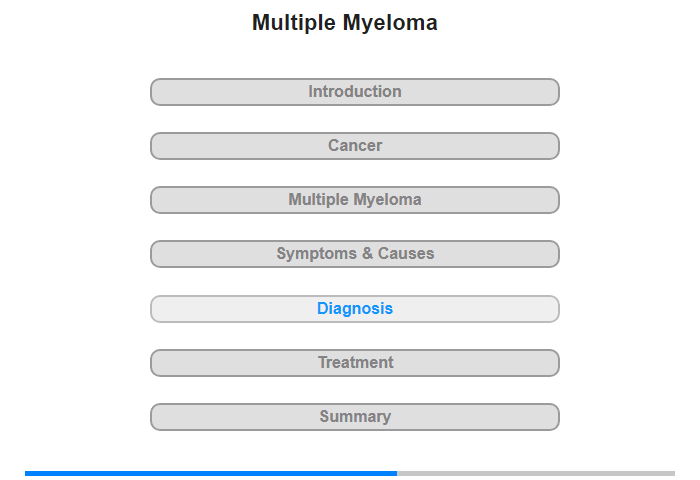Open the Introduction section
The height and width of the screenshot is (480, 700).
tap(355, 92)
